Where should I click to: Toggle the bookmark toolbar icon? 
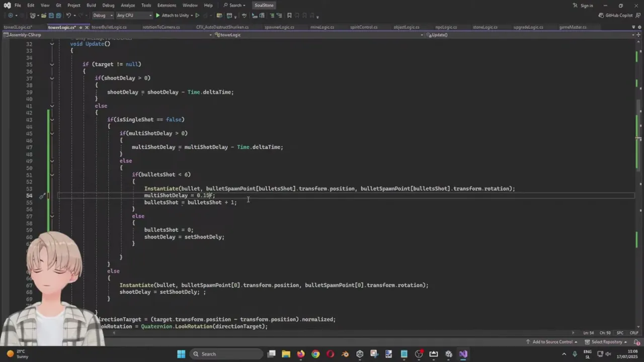click(x=289, y=16)
